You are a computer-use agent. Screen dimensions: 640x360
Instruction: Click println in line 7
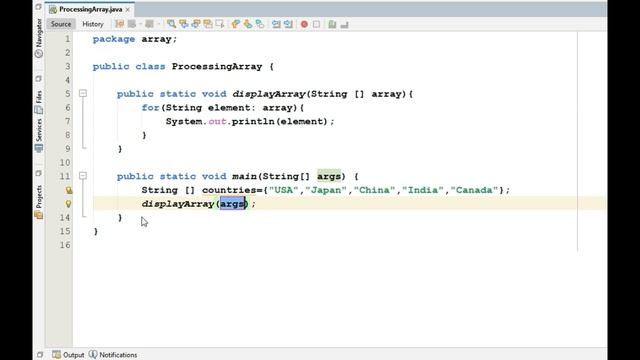pos(253,122)
